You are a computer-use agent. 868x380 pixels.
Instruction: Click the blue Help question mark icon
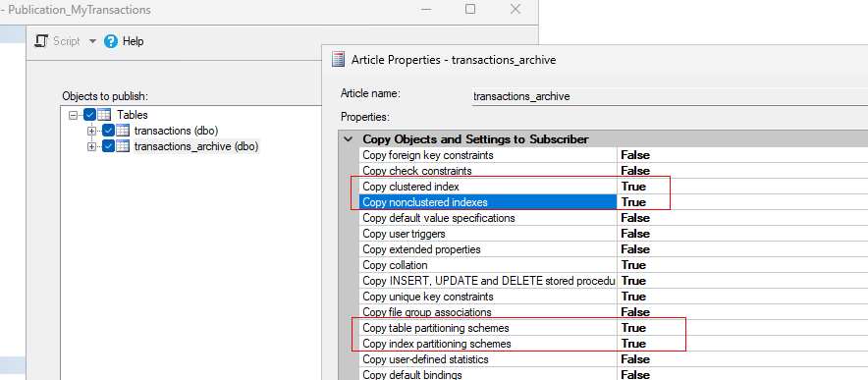[x=111, y=41]
